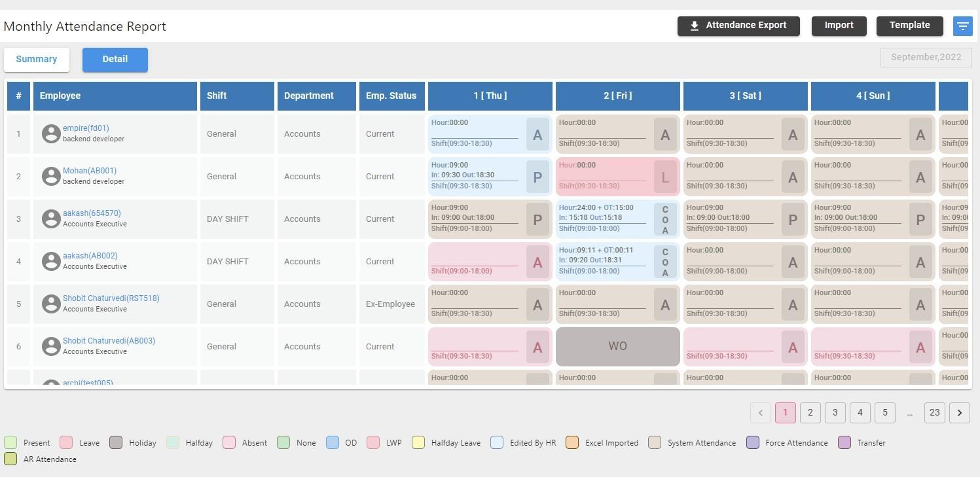Go to next page with arrow
This screenshot has width=980, height=477.
pyautogui.click(x=960, y=412)
